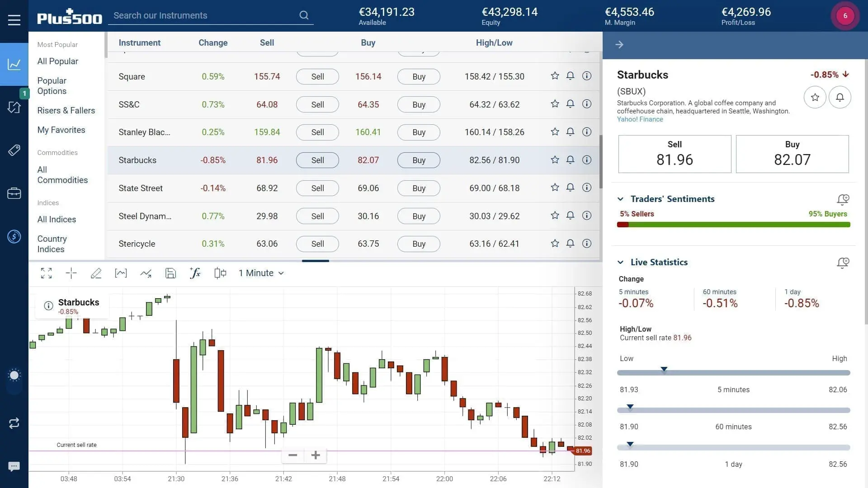Add Starbucks to favorites via the star
868x488 pixels.
pyautogui.click(x=815, y=97)
